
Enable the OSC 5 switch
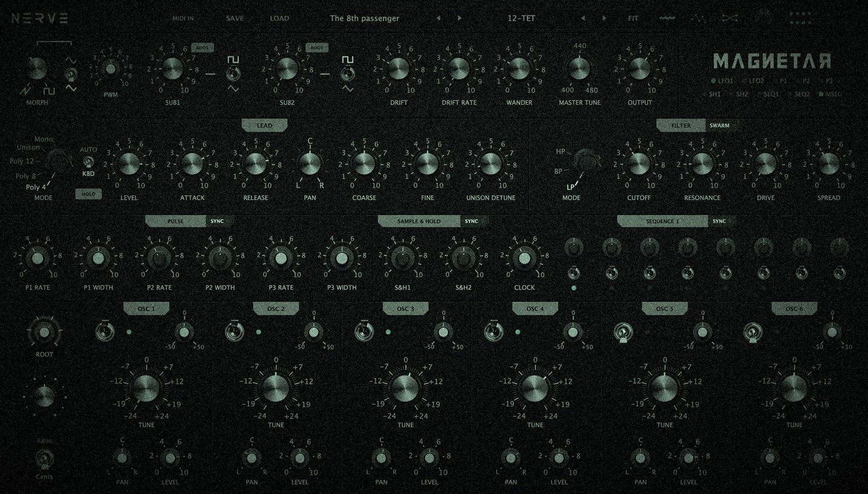pos(623,333)
